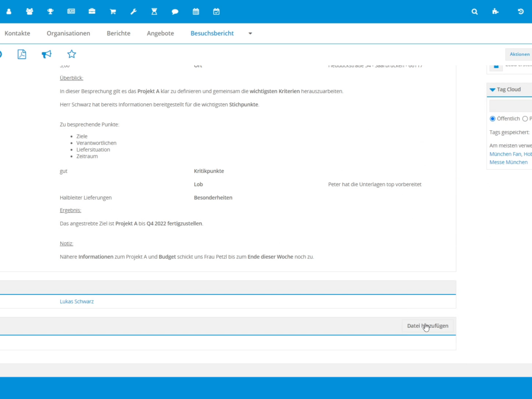
Task: Click the calendar grid icon
Action: pyautogui.click(x=196, y=11)
